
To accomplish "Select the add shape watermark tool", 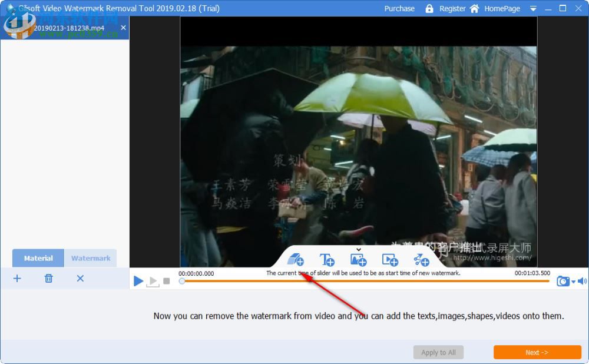I will click(296, 261).
